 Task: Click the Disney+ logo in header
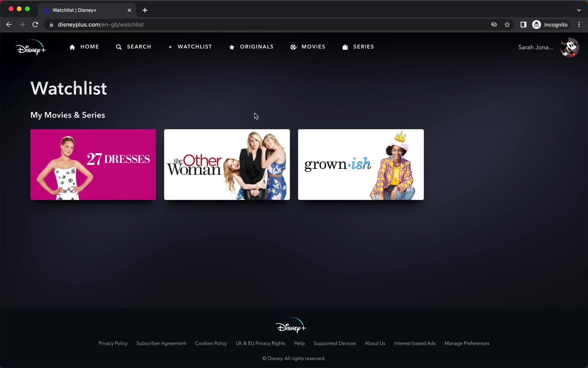[x=31, y=47]
